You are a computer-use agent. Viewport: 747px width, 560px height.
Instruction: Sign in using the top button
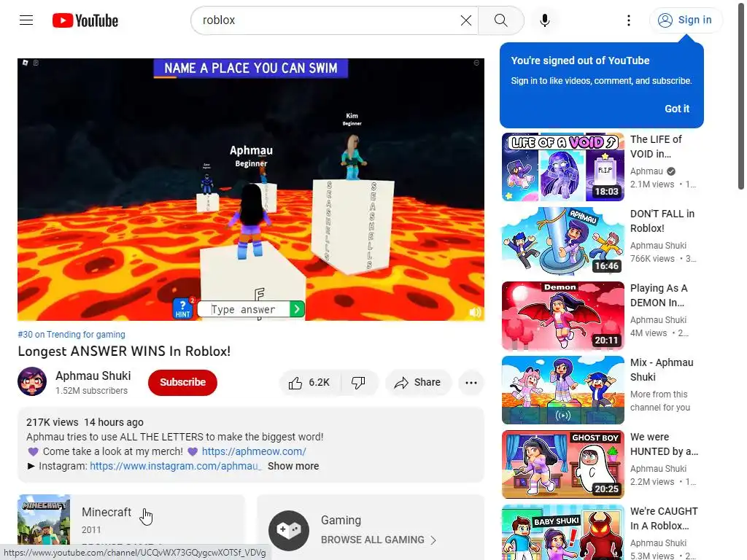click(x=685, y=20)
